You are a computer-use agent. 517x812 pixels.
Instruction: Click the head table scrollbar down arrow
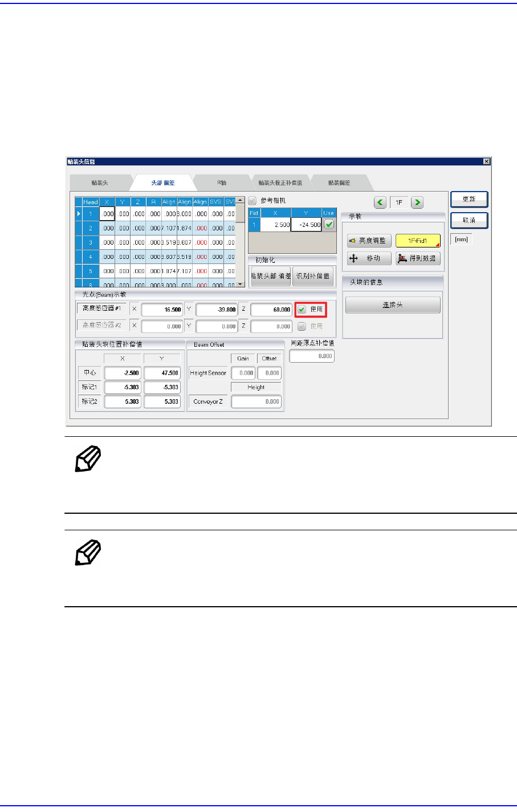pos(241,283)
